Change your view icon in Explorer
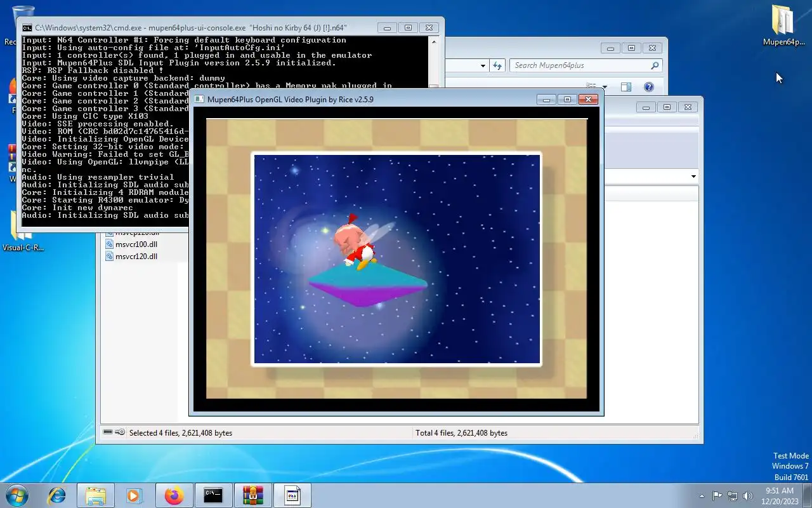The width and height of the screenshot is (812, 508). (592, 87)
